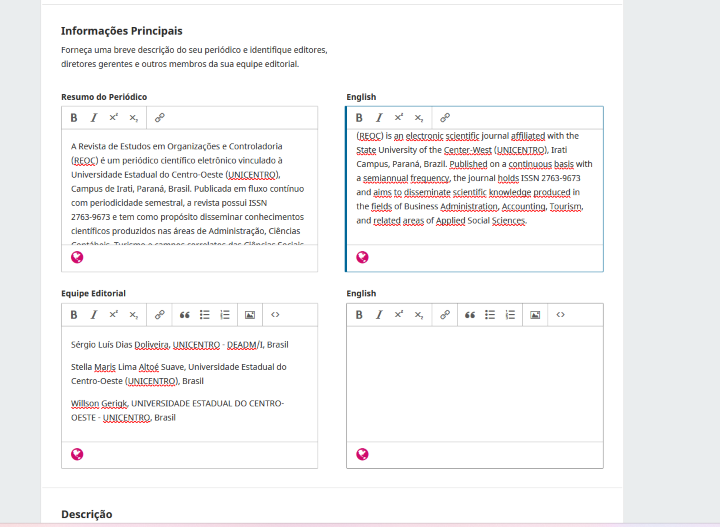Click globe icon under Resumo do Periódico
Screen dimensions: 720x527
pos(77,258)
